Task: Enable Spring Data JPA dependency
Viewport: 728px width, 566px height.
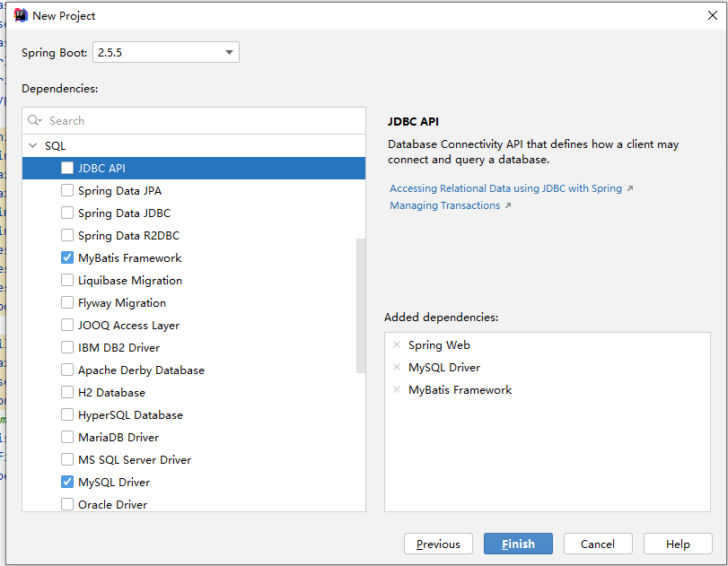Action: [x=67, y=190]
